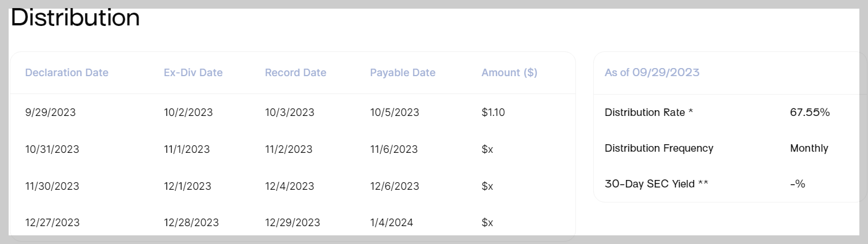Click the 12/27/2023 declaration date
This screenshot has width=868, height=244.
(52, 223)
